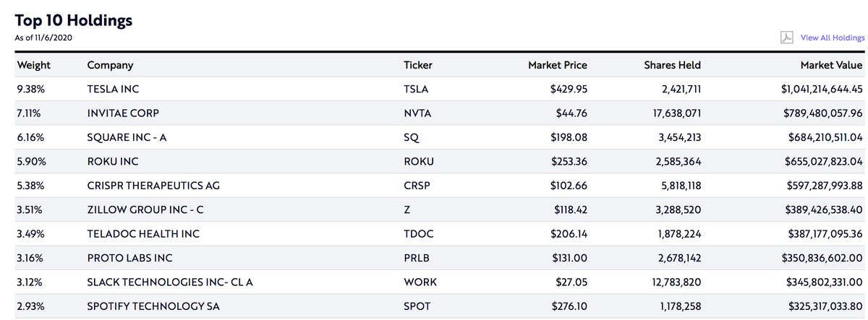This screenshot has height=320, width=868.
Task: Click the SQUARE INC - A row
Action: [x=434, y=136]
